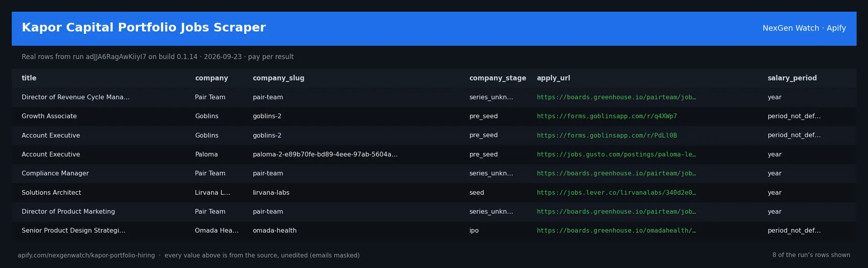The width and height of the screenshot is (868, 268).
Task: Click the 8 of the run's rows shown note
Action: [x=811, y=255]
